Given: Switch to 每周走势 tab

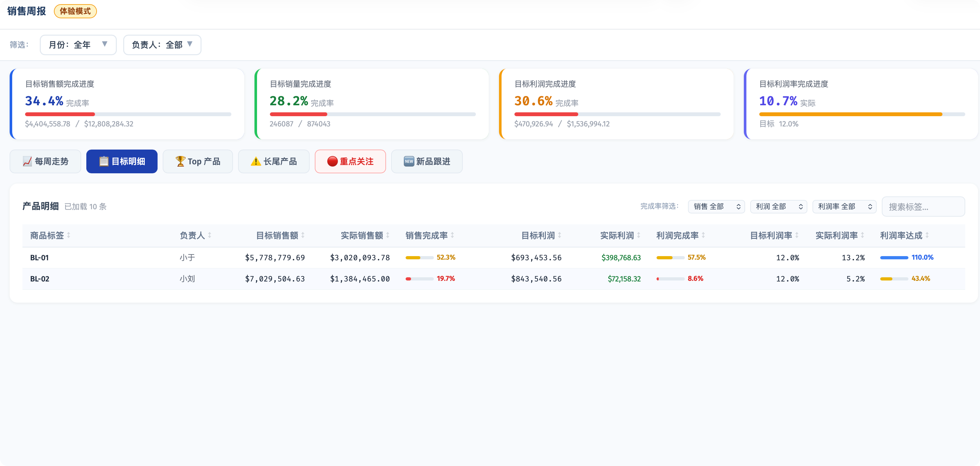Looking at the screenshot, I should click(x=45, y=161).
